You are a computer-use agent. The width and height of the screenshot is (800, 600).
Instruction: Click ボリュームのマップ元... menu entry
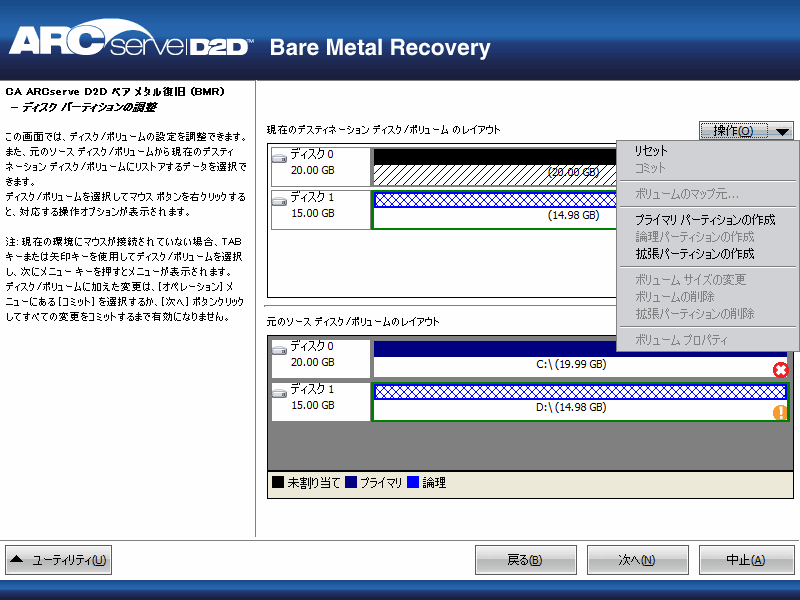(687, 194)
